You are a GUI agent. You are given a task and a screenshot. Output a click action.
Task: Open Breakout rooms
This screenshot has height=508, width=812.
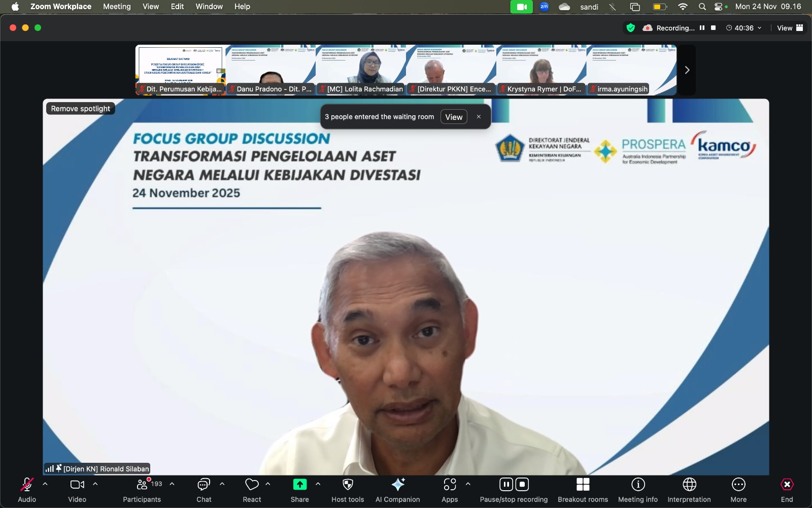point(583,484)
